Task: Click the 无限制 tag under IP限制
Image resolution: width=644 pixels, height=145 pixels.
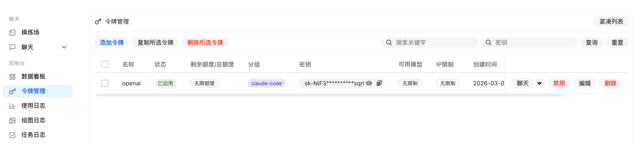Action: point(448,83)
